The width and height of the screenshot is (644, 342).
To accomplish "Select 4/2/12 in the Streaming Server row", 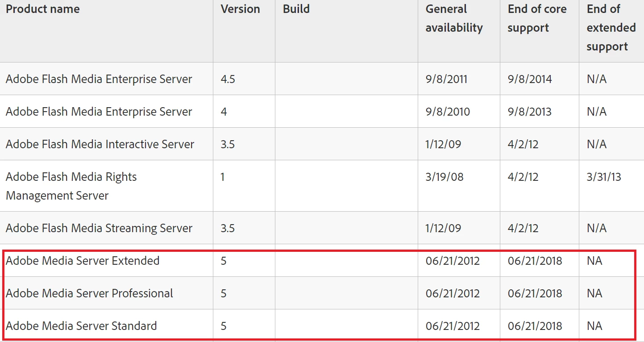I will pos(523,228).
